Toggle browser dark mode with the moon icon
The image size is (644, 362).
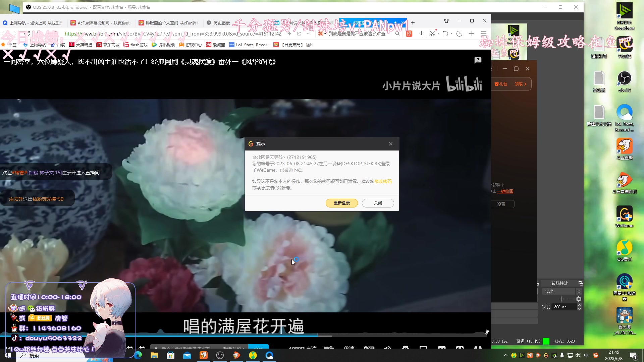pos(460,34)
